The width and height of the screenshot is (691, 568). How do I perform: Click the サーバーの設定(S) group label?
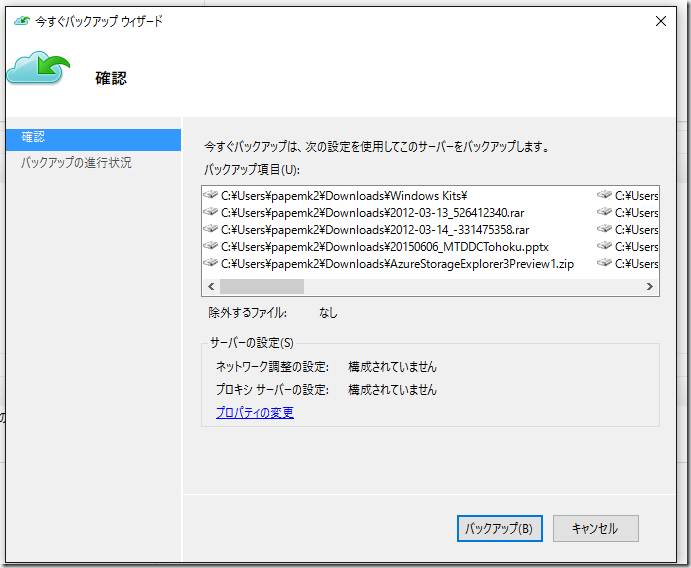252,343
